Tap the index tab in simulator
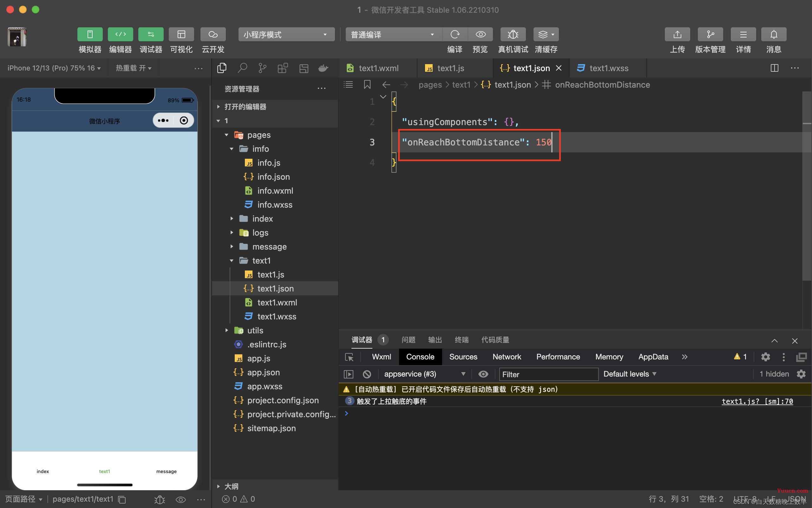 point(43,471)
